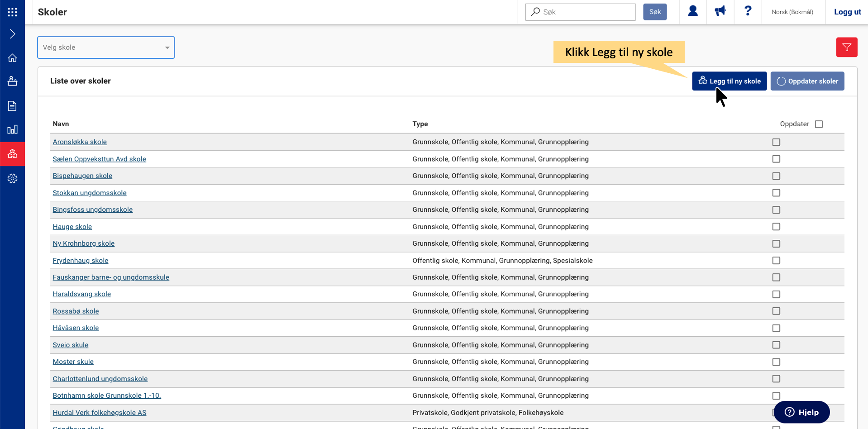
Task: Open the Velg skole dropdown
Action: pyautogui.click(x=106, y=48)
